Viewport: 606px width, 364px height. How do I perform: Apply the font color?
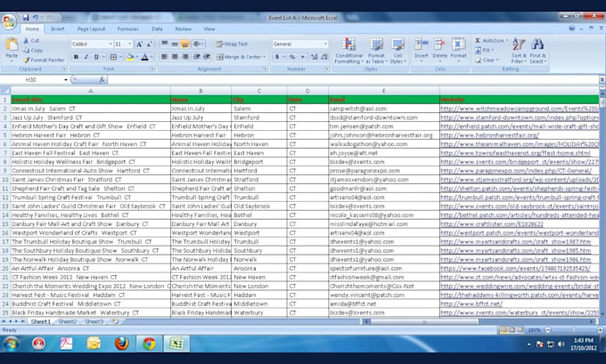(145, 57)
